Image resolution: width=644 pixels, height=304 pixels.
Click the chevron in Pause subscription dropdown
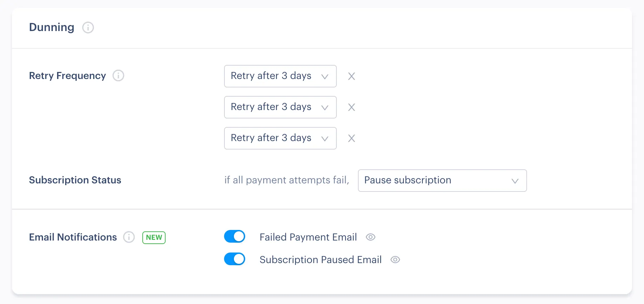pyautogui.click(x=515, y=181)
